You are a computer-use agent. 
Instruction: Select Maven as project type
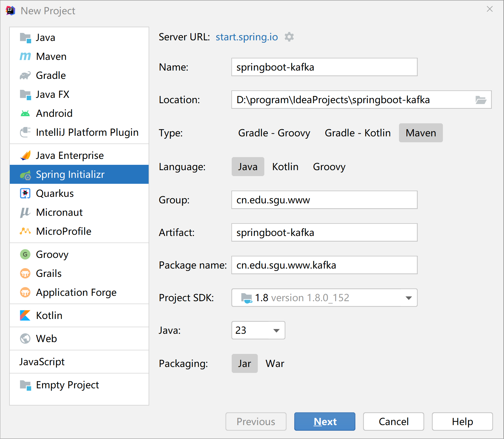pyautogui.click(x=421, y=133)
